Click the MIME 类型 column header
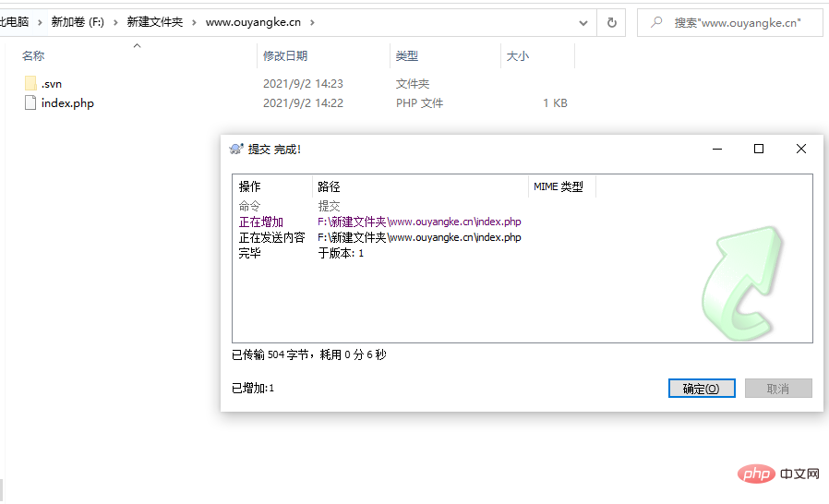Image resolution: width=829 pixels, height=504 pixels. click(559, 186)
